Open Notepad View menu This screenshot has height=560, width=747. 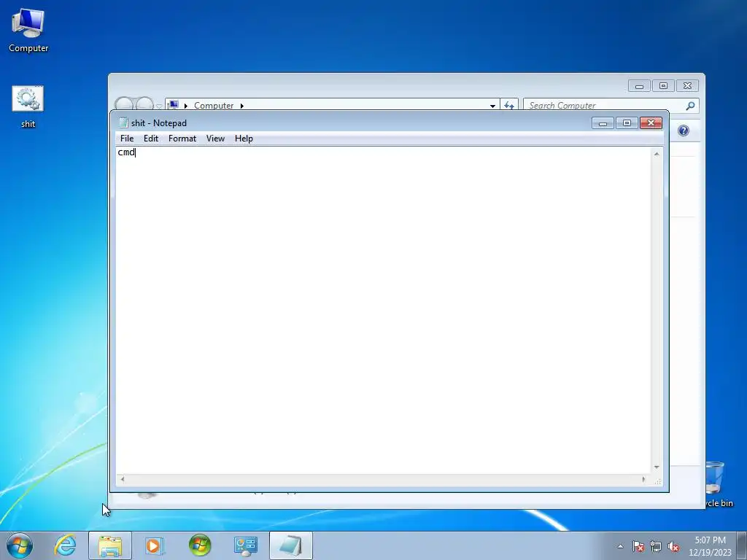215,139
